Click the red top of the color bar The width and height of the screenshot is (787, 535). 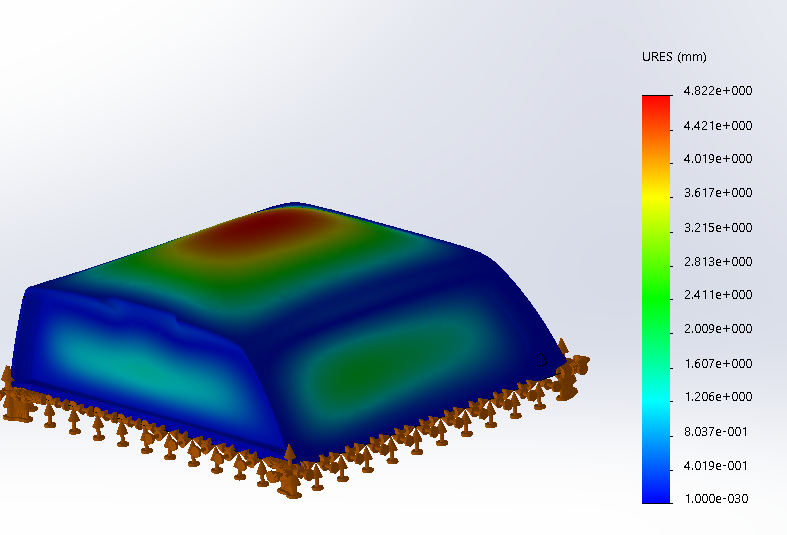point(656,103)
